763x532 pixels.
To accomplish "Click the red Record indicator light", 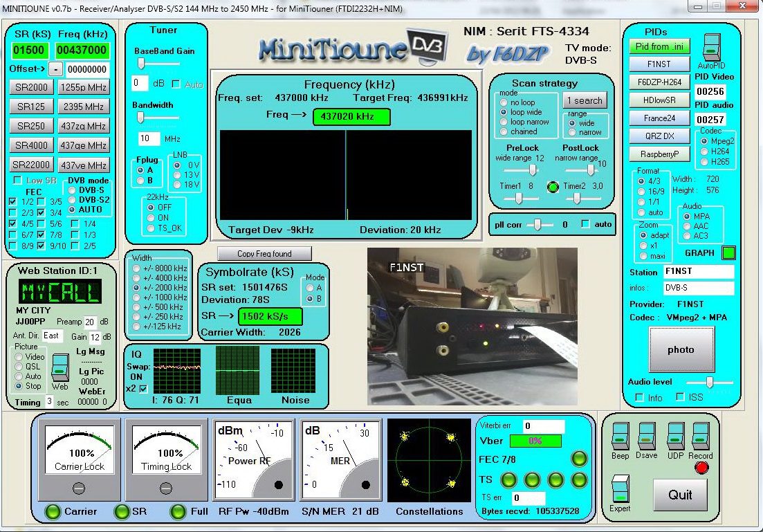I will click(x=701, y=468).
